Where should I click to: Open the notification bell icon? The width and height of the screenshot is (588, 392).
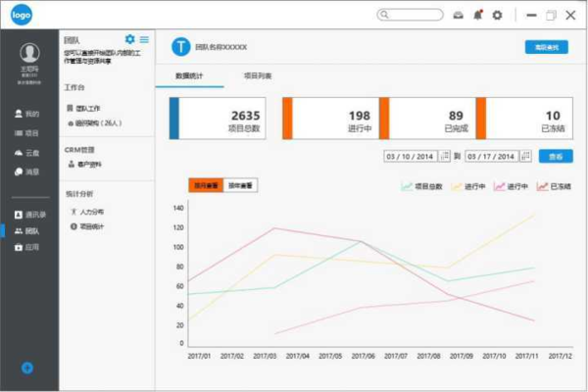tap(478, 15)
